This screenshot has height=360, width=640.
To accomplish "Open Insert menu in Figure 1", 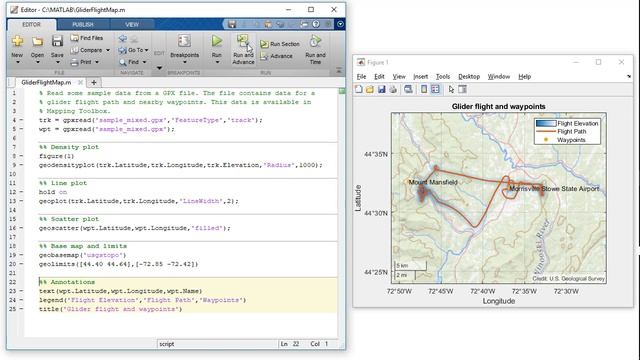I will click(x=420, y=77).
